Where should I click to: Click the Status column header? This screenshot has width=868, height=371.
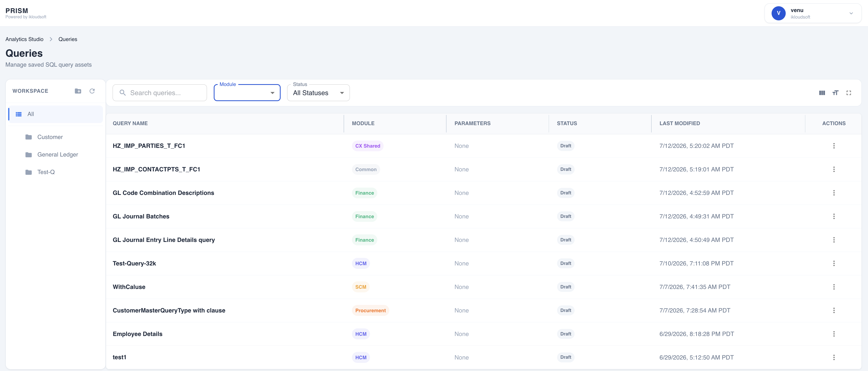click(x=567, y=123)
